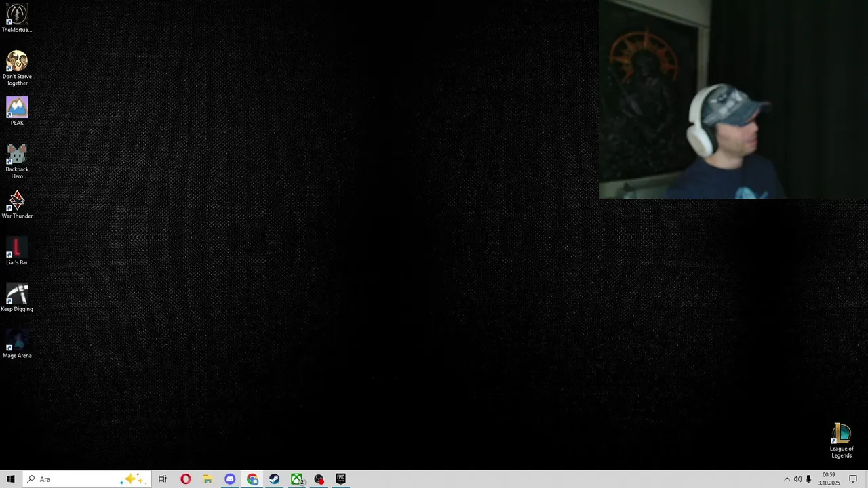Select Liar's Bar desktop shortcut
Screen dimensions: 868x488
click(x=17, y=251)
